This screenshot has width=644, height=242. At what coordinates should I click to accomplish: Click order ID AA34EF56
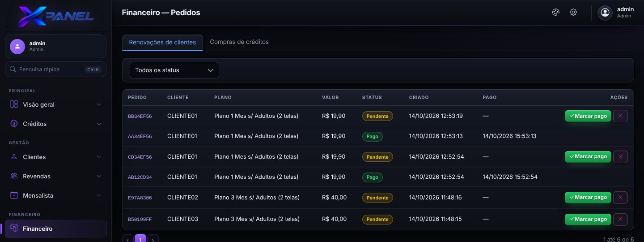tap(140, 136)
